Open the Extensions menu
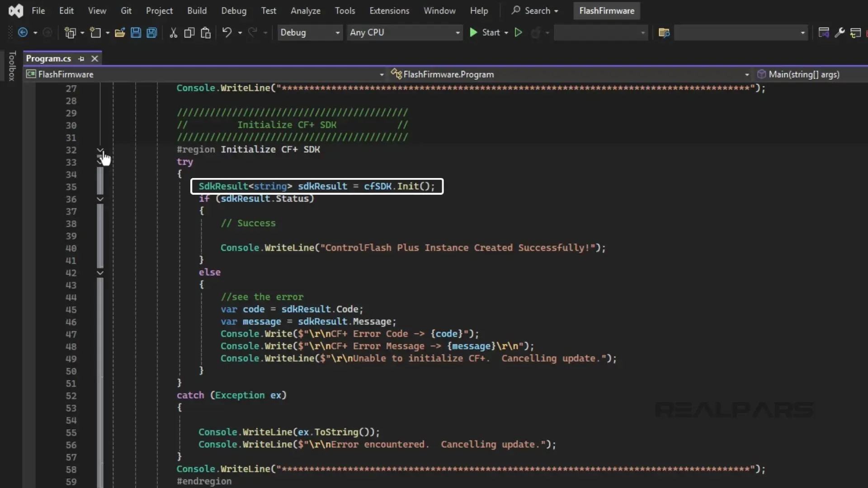Image resolution: width=868 pixels, height=488 pixels. (389, 10)
